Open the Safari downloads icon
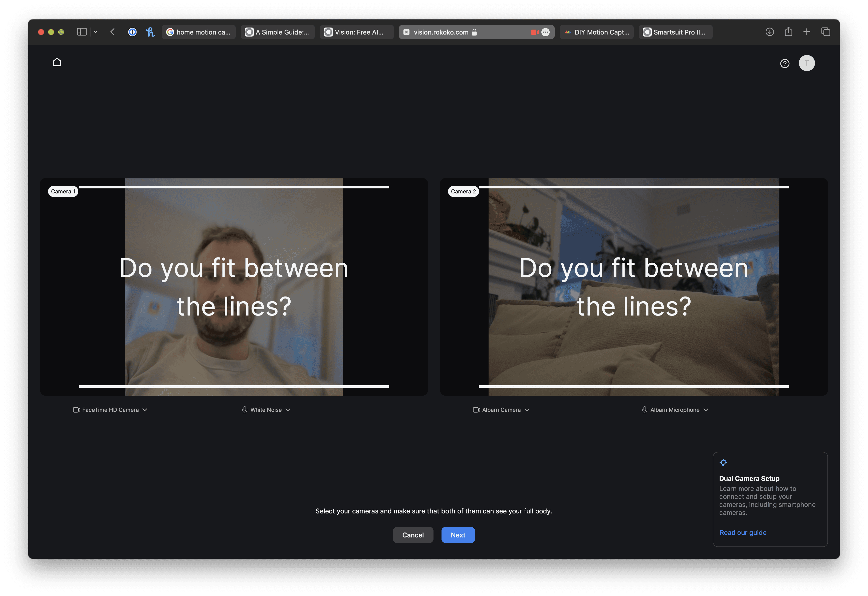The width and height of the screenshot is (868, 596). (769, 32)
